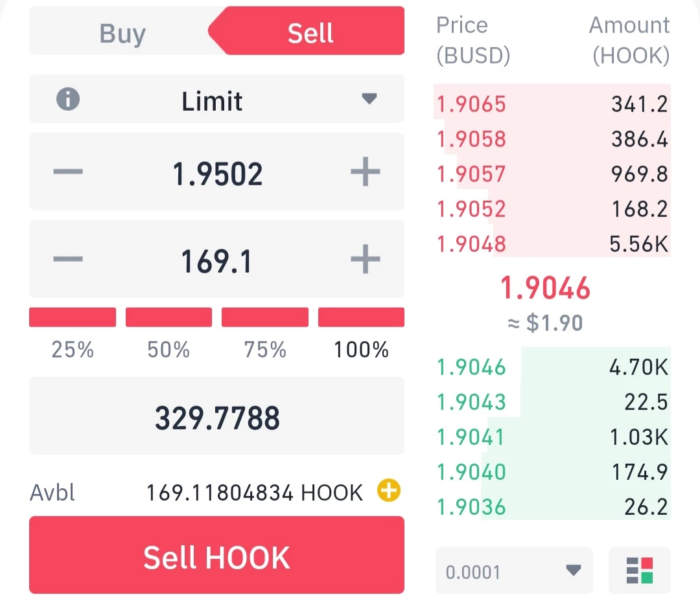Screen dimensions: 700x612
Task: Pick the 100% amount segment
Action: pos(361,317)
